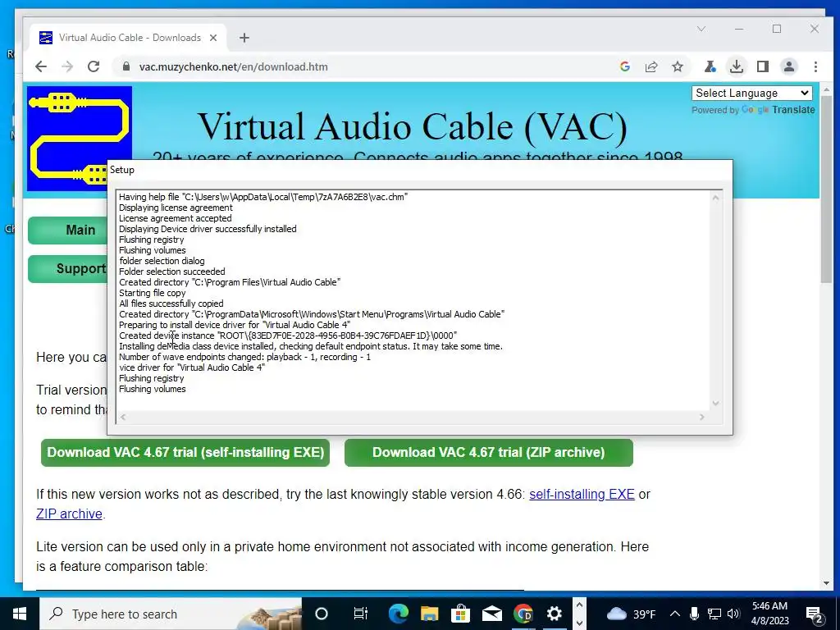The width and height of the screenshot is (840, 630).
Task: Open Task View on the taskbar
Action: click(361, 614)
